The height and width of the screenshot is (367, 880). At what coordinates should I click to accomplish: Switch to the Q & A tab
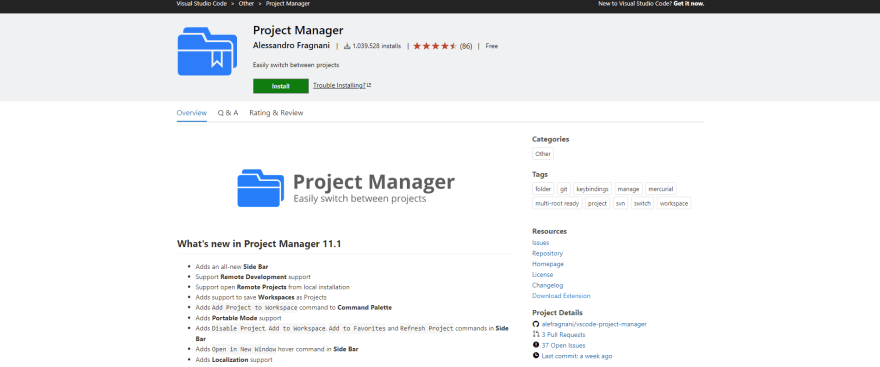[x=228, y=113]
